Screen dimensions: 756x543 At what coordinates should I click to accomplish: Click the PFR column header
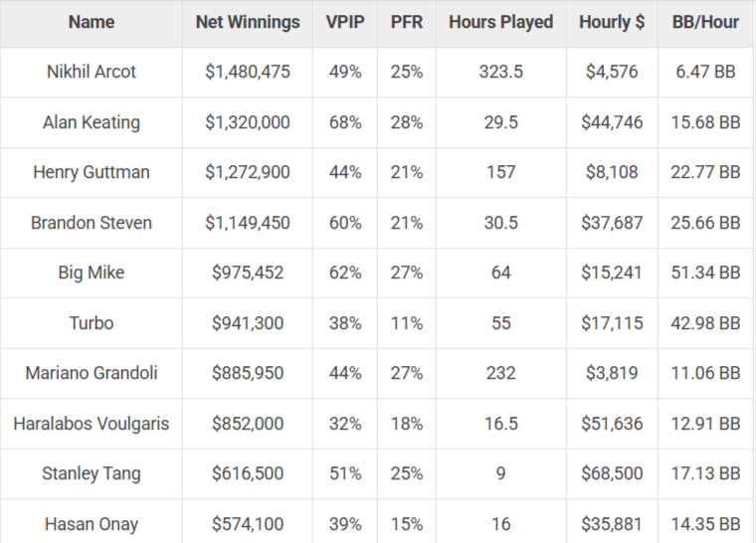(x=407, y=22)
